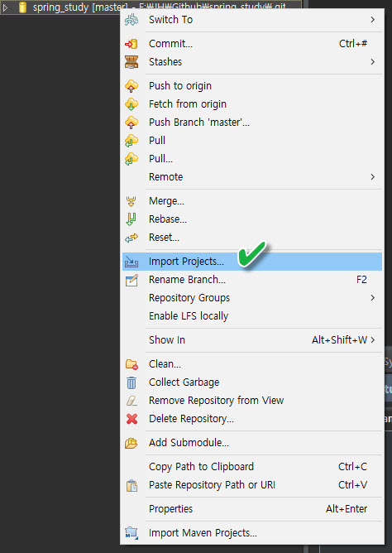This screenshot has height=553, width=392.
Task: Open the Stashes submenu arrow
Action: point(373,62)
